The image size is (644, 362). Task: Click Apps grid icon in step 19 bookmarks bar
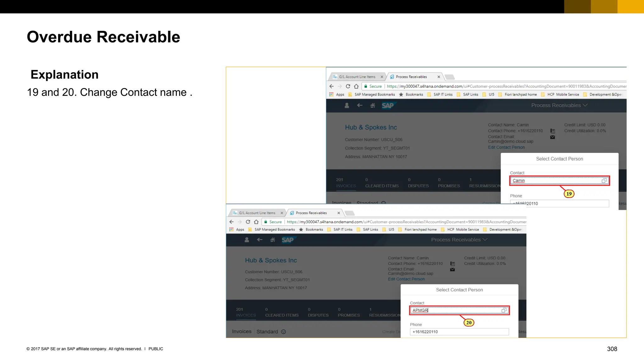coord(331,94)
